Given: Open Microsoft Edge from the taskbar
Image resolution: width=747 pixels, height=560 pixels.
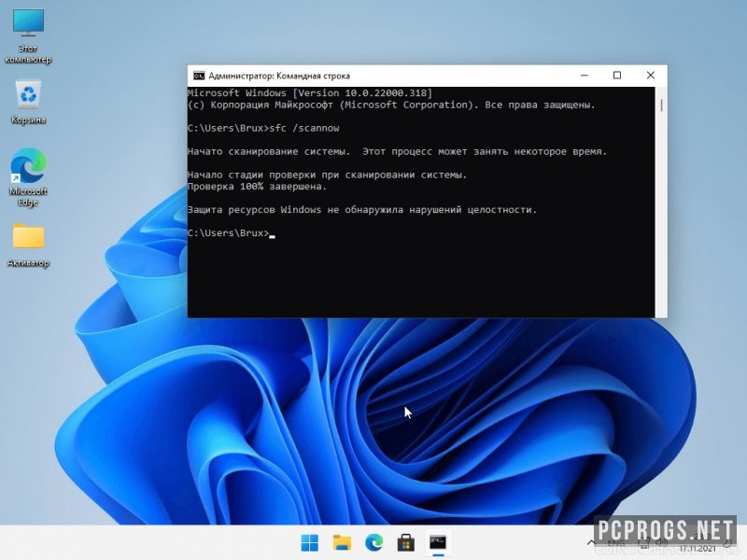Looking at the screenshot, I should click(x=374, y=542).
